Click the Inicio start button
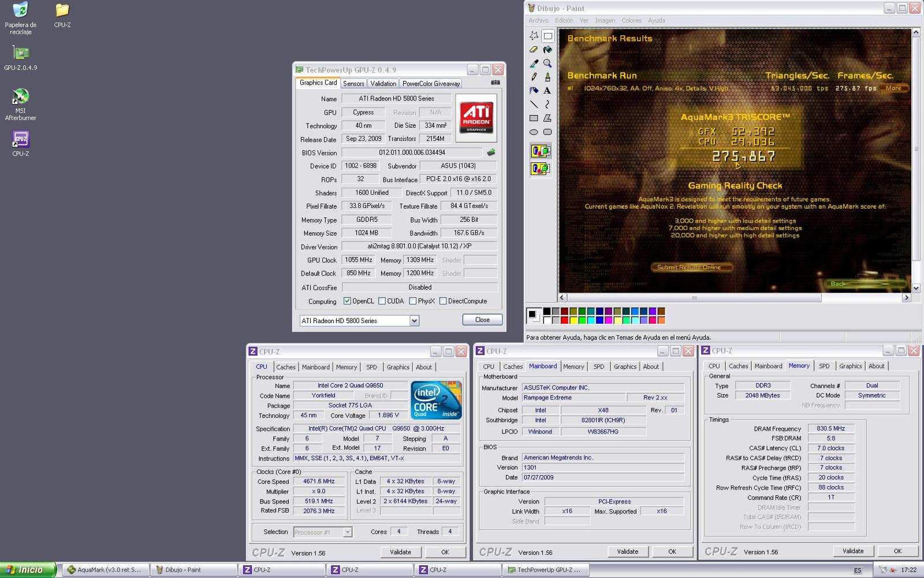Image resolution: width=924 pixels, height=578 pixels. coord(28,570)
